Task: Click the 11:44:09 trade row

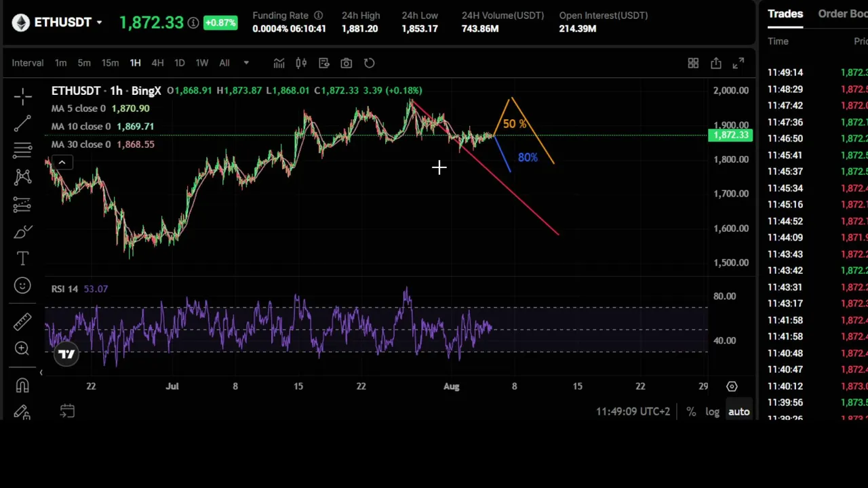Action: tap(817, 238)
